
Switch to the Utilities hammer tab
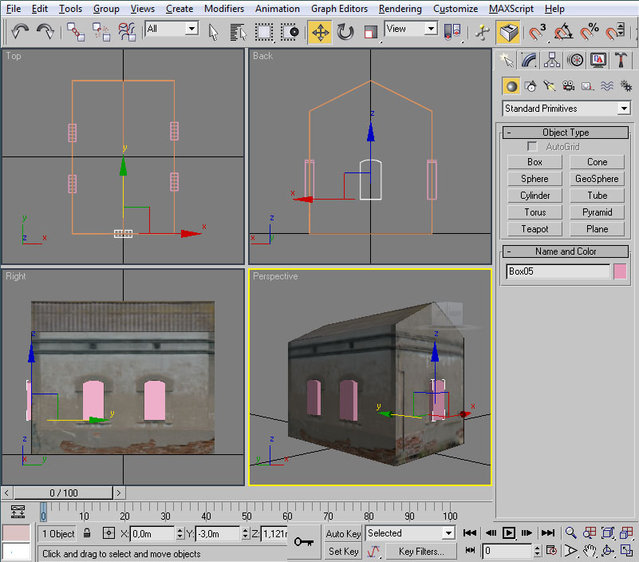coord(620,61)
